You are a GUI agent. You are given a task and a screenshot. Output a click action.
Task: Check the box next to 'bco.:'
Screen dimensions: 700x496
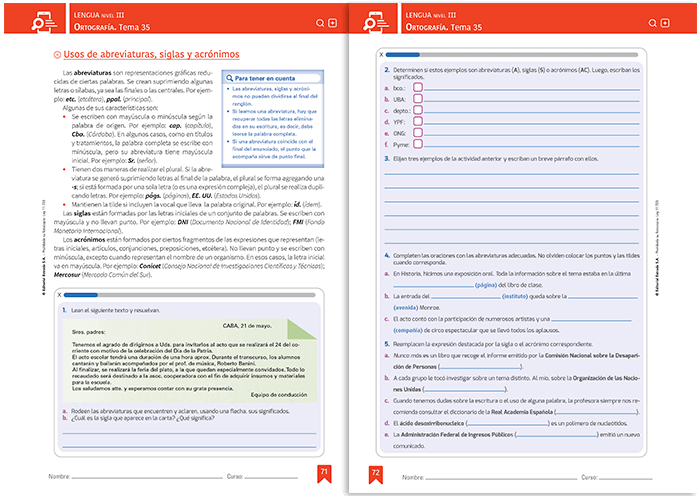418,87
